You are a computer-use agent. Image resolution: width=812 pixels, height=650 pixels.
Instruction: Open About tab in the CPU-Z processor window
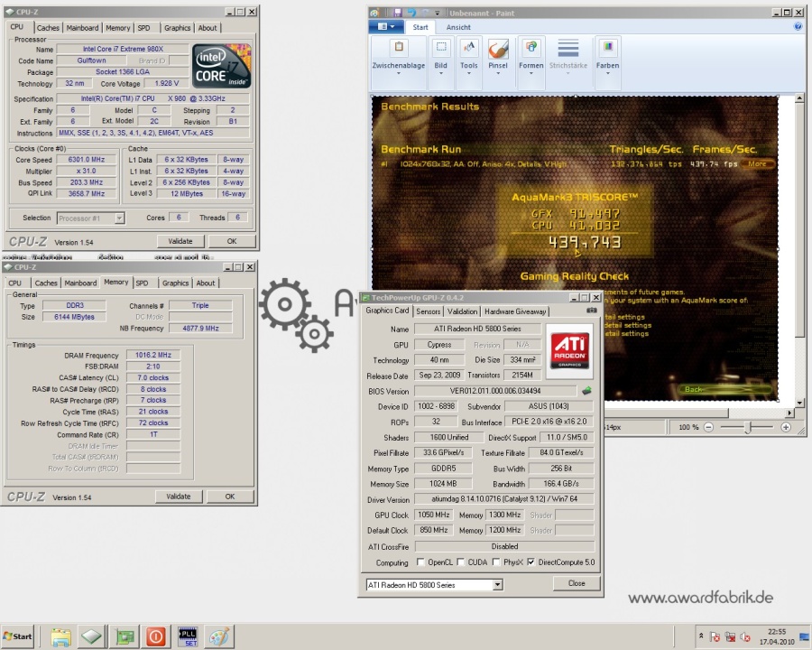click(x=208, y=28)
